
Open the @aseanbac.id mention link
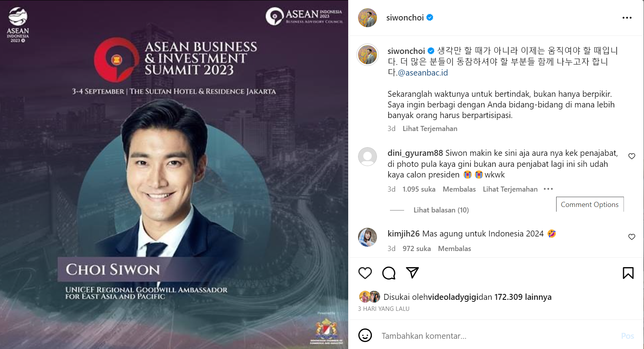tap(423, 72)
